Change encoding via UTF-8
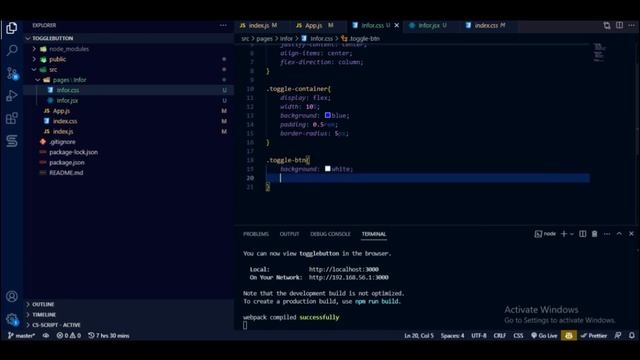 [479, 336]
